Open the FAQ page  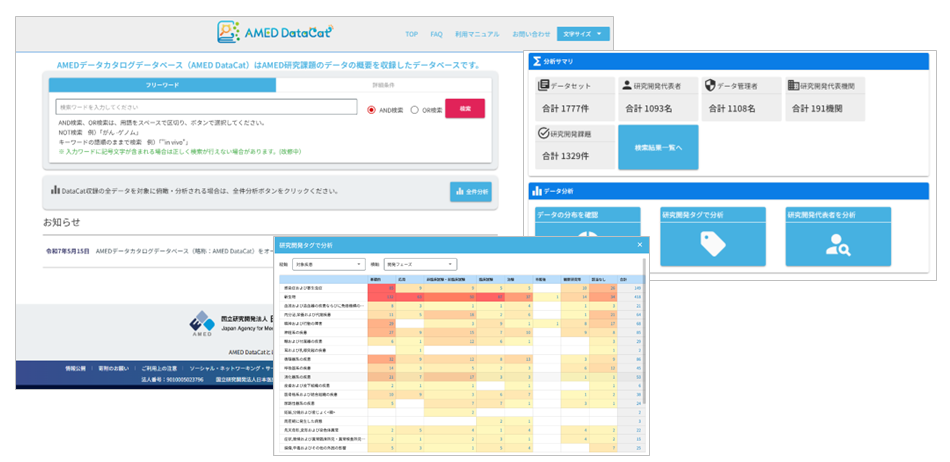click(436, 34)
